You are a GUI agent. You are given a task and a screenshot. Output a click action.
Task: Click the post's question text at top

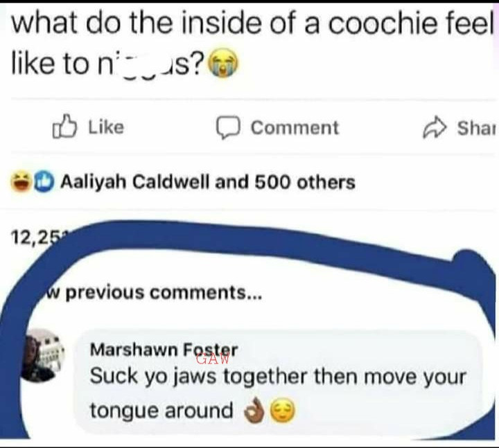click(252, 43)
